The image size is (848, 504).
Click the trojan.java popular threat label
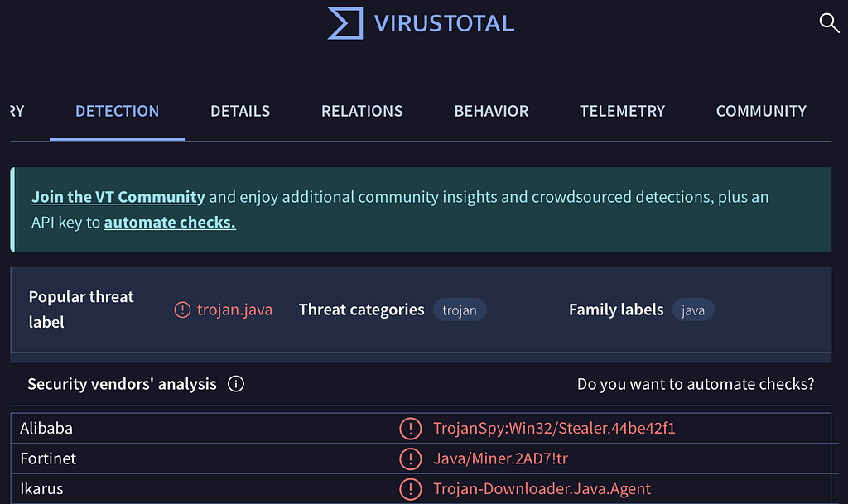(x=234, y=310)
